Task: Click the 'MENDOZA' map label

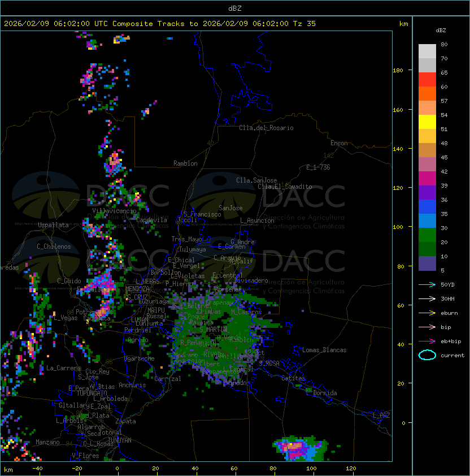Action: click(x=137, y=289)
